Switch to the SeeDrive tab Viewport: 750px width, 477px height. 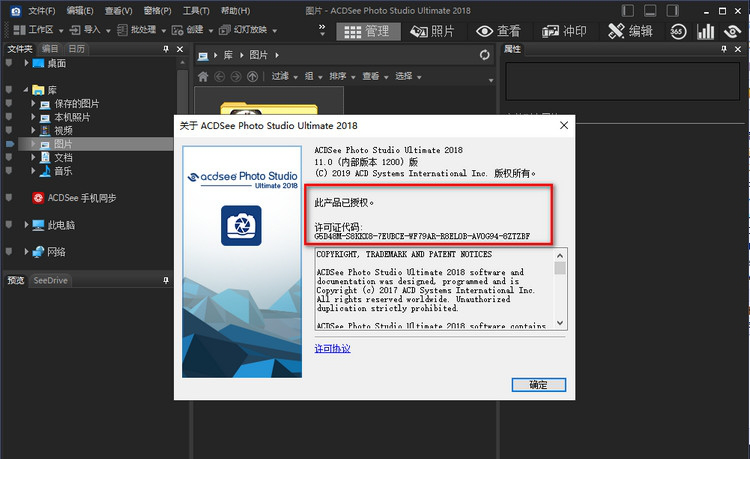click(50, 280)
